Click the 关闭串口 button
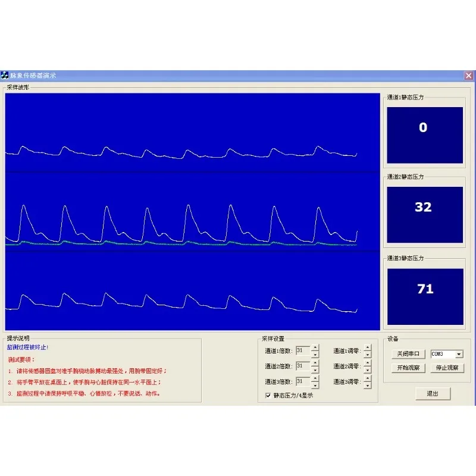This screenshot has width=476, height=476. pos(408,354)
